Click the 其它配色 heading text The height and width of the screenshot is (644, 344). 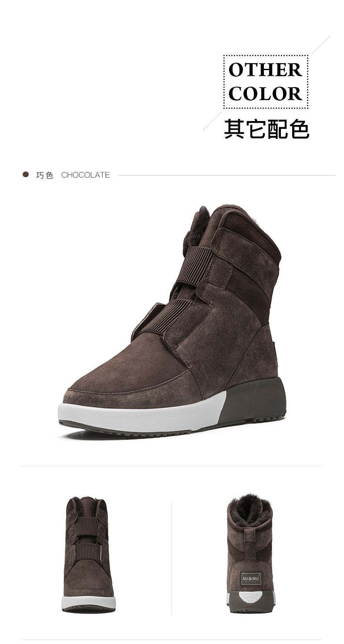pyautogui.click(x=266, y=128)
